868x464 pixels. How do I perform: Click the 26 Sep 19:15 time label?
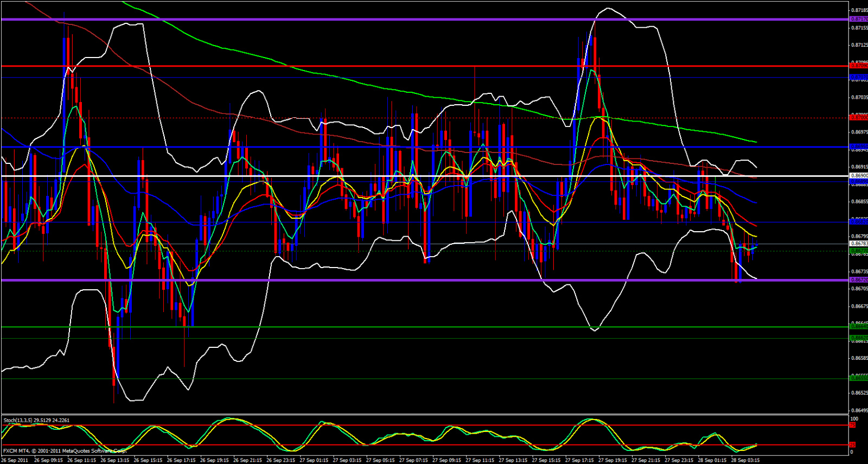click(x=214, y=460)
